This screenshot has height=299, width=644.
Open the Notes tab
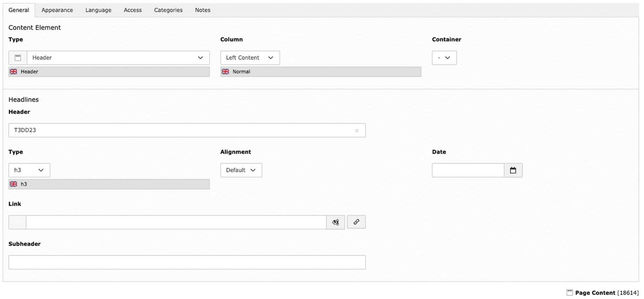click(x=203, y=10)
